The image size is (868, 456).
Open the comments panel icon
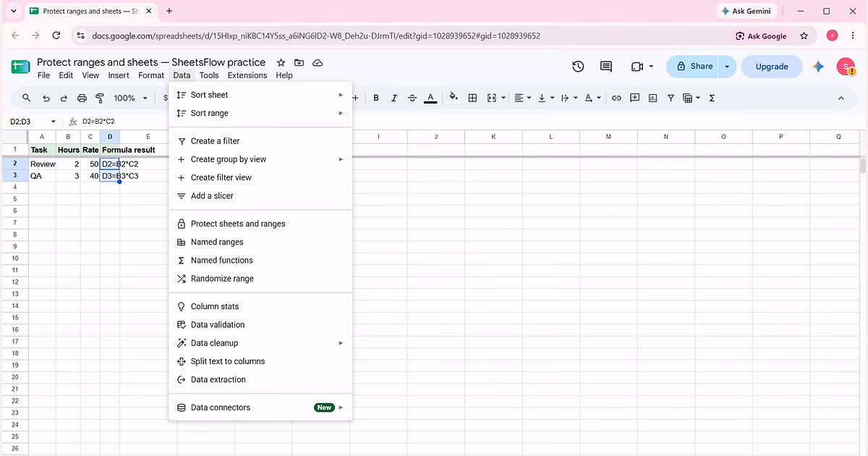point(606,67)
